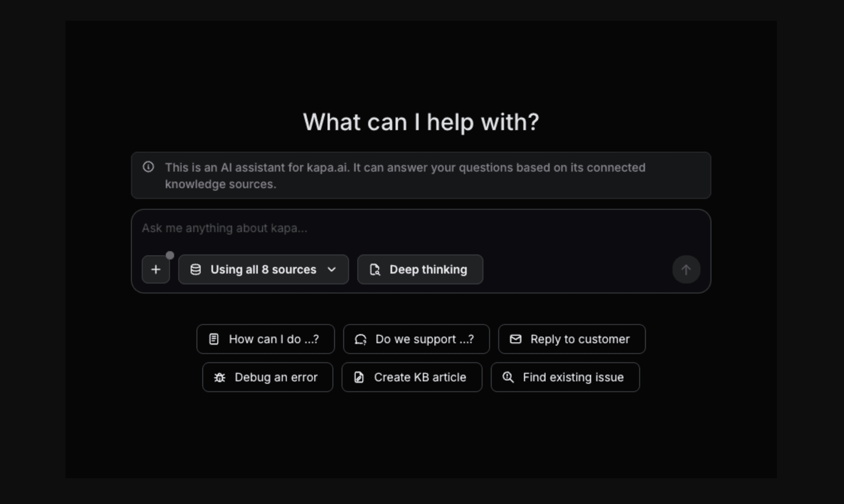844x504 pixels.
Task: Click the send arrow button
Action: tap(686, 269)
